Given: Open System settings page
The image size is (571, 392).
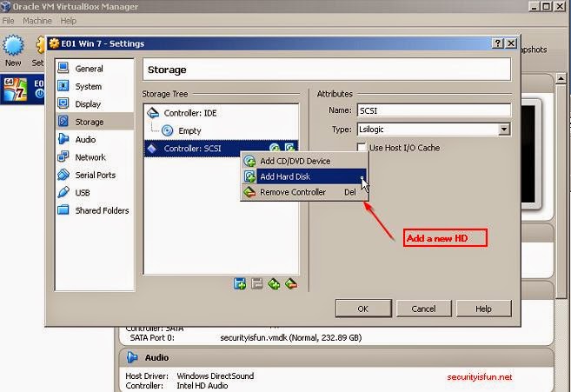Looking at the screenshot, I should (95, 86).
